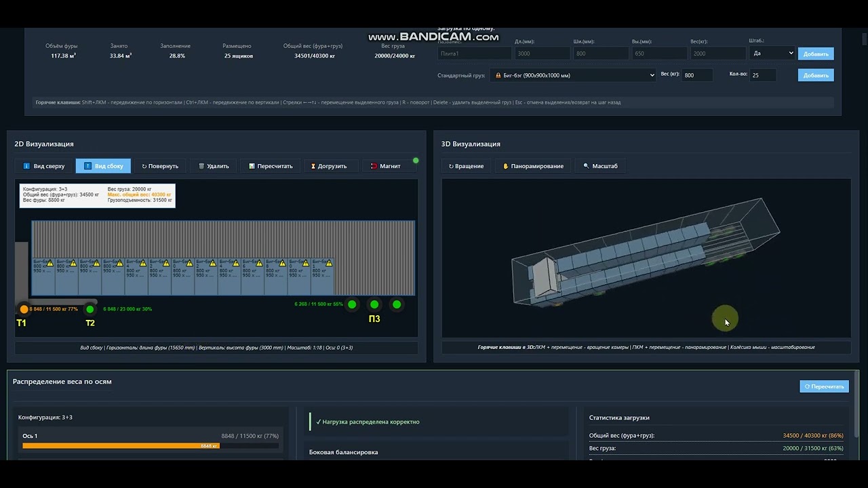This screenshot has width=868, height=488.
Task: Click the '117.38 м³' truck volume value
Action: (x=63, y=56)
